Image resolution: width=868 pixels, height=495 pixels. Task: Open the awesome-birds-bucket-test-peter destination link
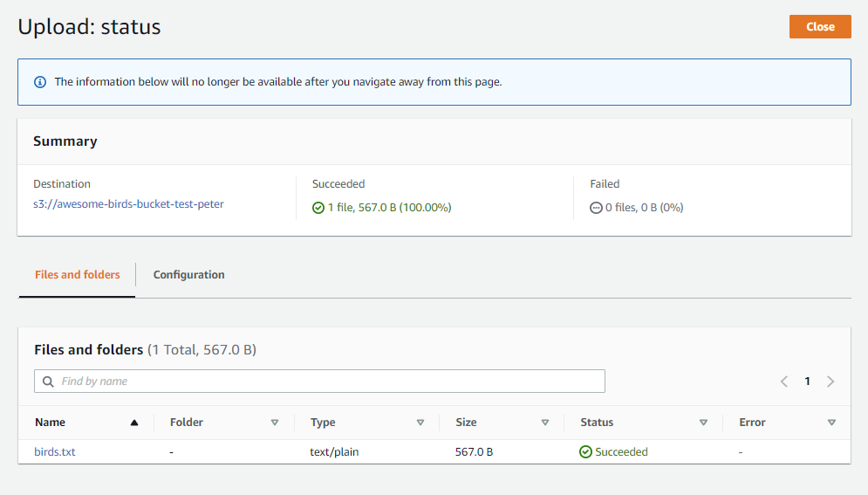[x=128, y=205]
